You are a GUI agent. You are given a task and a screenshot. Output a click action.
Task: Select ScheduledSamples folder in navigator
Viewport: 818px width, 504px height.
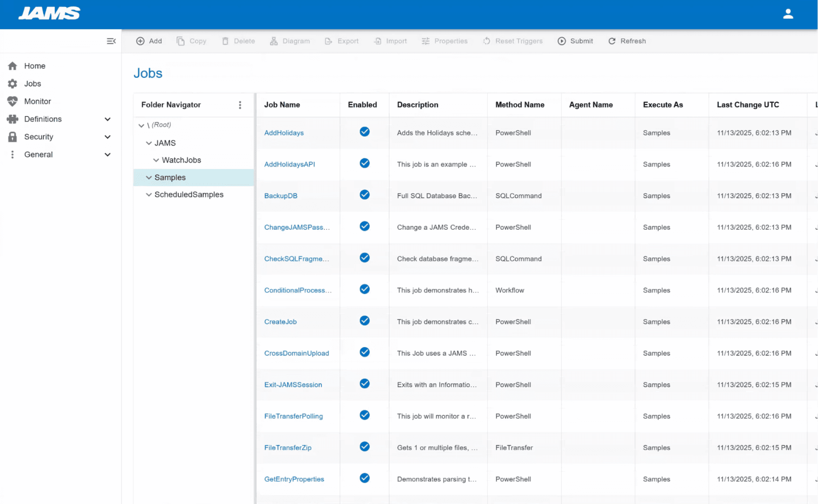189,195
